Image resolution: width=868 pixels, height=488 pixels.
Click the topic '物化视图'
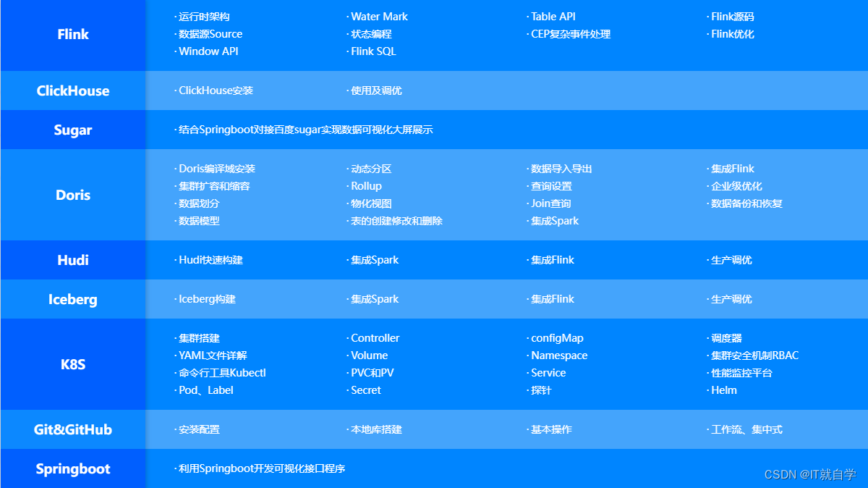point(371,203)
